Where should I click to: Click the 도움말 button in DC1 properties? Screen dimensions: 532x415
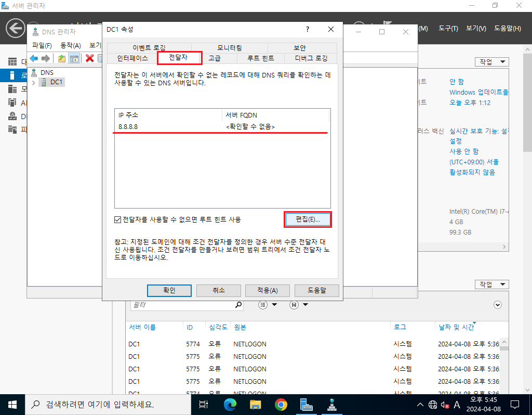316,290
